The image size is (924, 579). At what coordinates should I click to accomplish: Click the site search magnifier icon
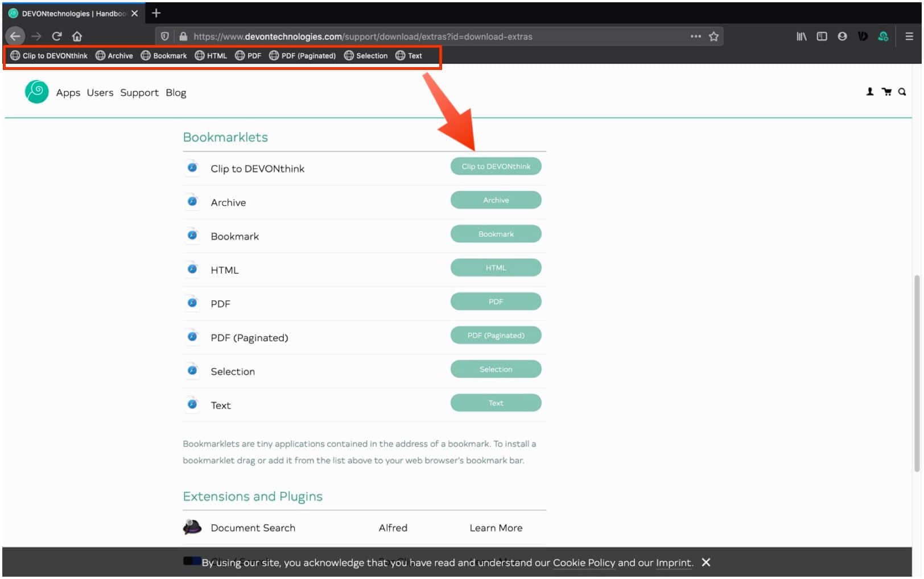tap(902, 92)
